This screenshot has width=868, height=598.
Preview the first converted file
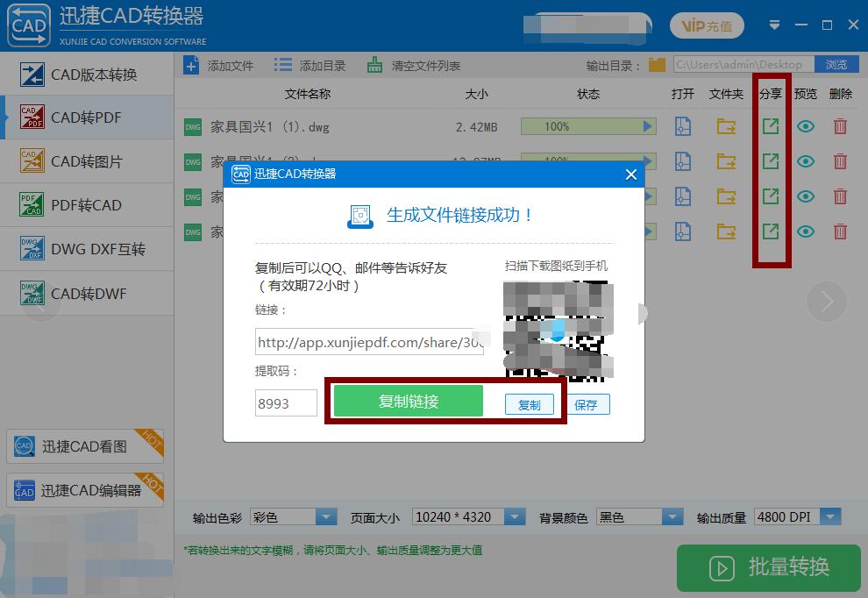point(806,126)
